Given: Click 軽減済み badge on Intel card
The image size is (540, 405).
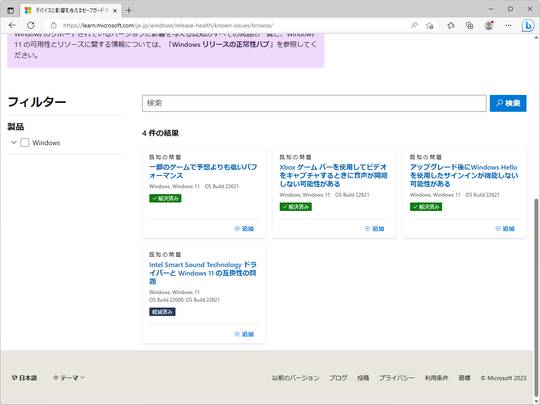Looking at the screenshot, I should 162,312.
